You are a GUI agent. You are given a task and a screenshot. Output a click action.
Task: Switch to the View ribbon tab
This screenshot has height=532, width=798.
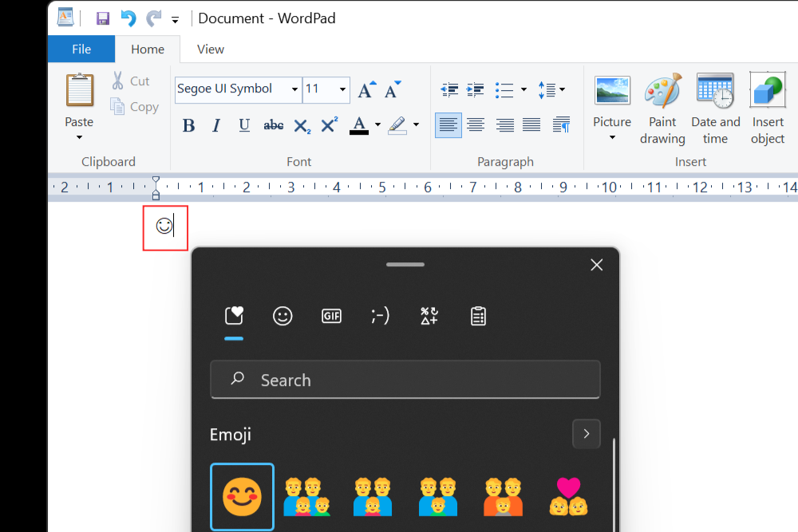(x=210, y=49)
